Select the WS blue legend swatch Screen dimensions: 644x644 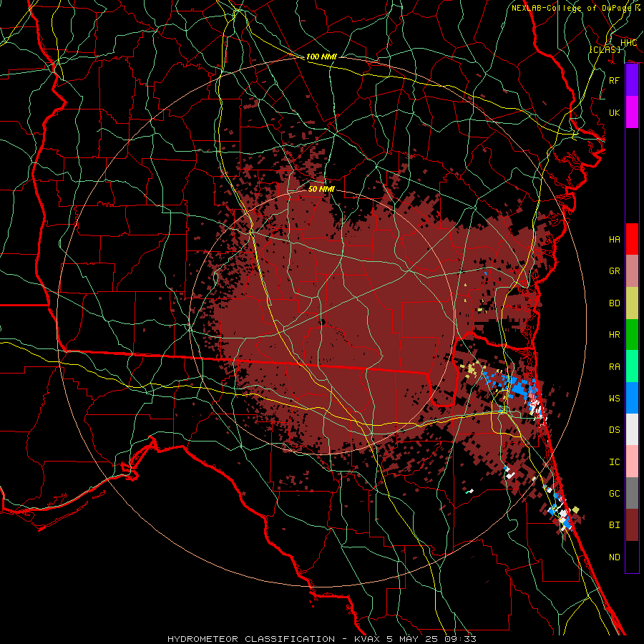(x=632, y=398)
